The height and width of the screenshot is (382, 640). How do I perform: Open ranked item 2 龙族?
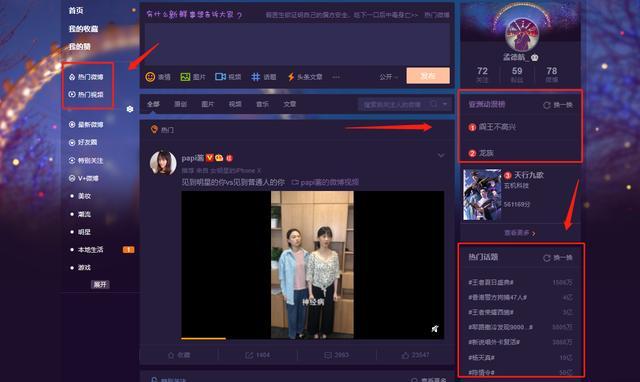coord(481,153)
